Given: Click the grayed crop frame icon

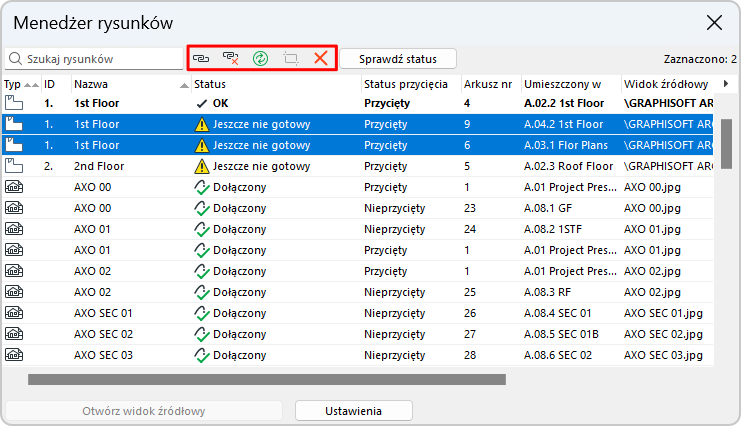Looking at the screenshot, I should tap(291, 59).
